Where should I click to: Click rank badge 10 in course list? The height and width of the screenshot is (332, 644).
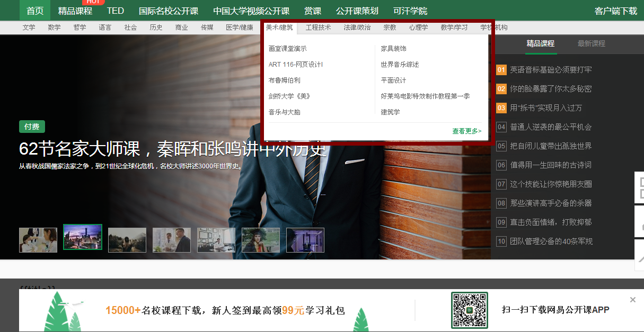(x=501, y=241)
